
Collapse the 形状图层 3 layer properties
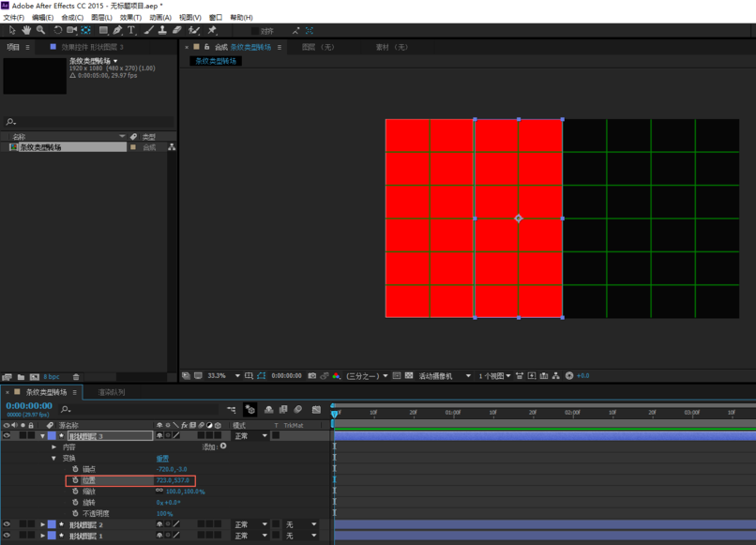[43, 436]
